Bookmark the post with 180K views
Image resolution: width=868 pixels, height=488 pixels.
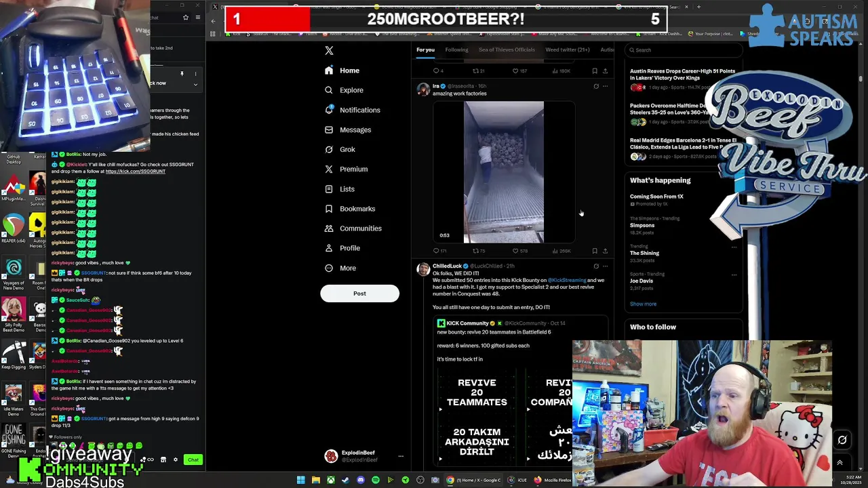pyautogui.click(x=595, y=70)
